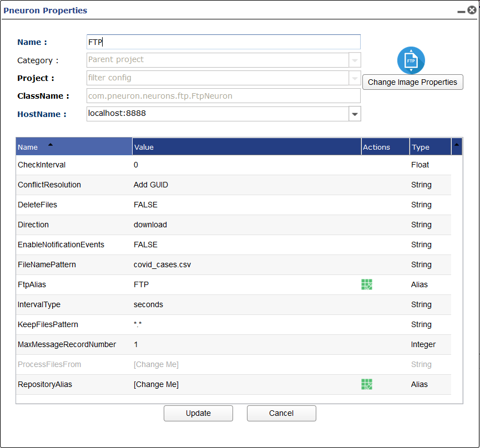Click the Value column header

(x=247, y=146)
